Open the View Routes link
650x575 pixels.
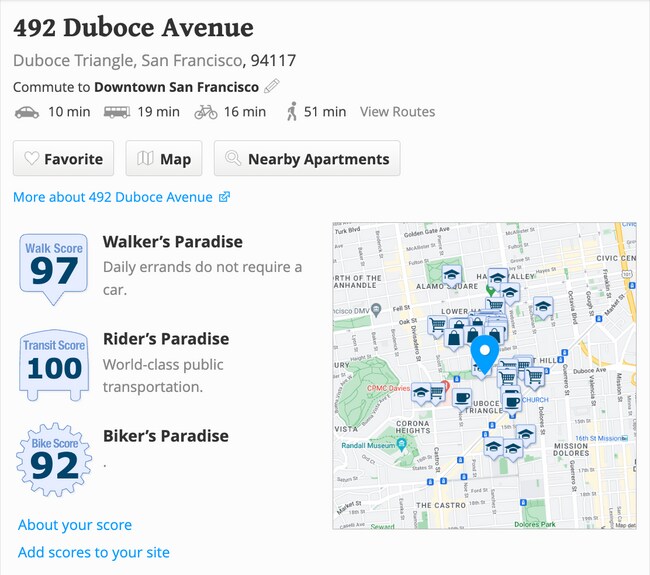click(397, 112)
